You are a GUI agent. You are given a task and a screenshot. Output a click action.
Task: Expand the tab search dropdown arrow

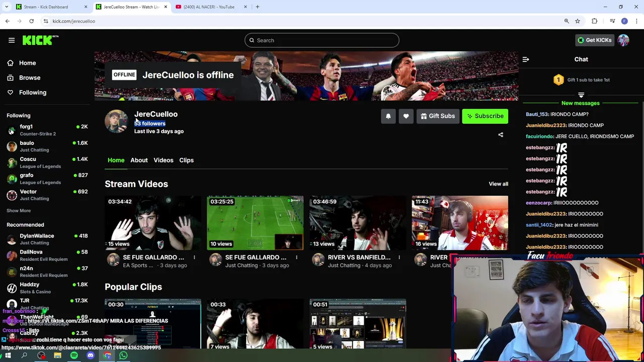tap(7, 7)
